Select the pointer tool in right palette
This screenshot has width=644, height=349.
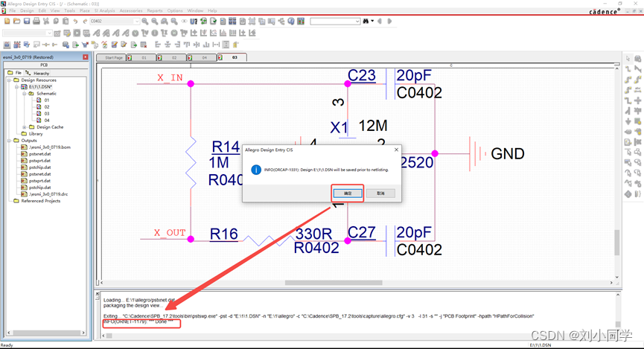[x=628, y=58]
